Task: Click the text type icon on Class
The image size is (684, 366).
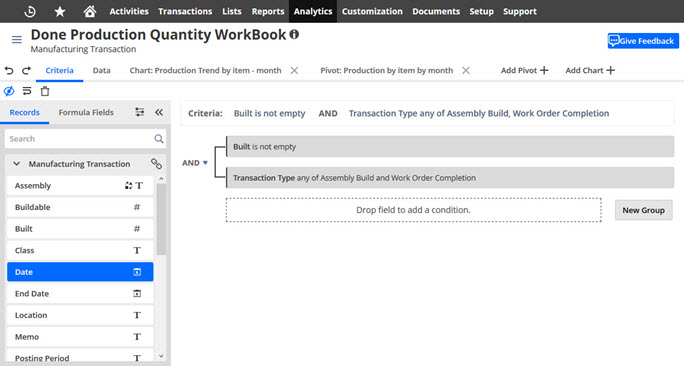Action: pyautogui.click(x=137, y=250)
